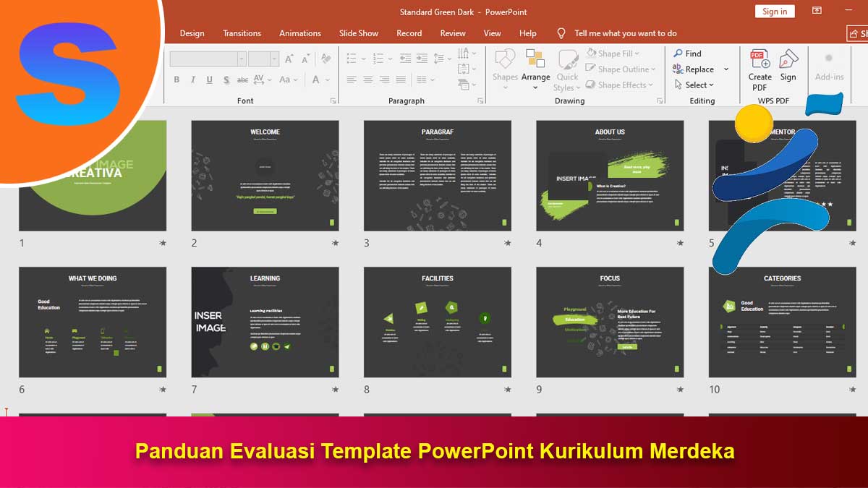Open the Paragraph dialog launcher
This screenshot has width=868, height=488.
(480, 101)
